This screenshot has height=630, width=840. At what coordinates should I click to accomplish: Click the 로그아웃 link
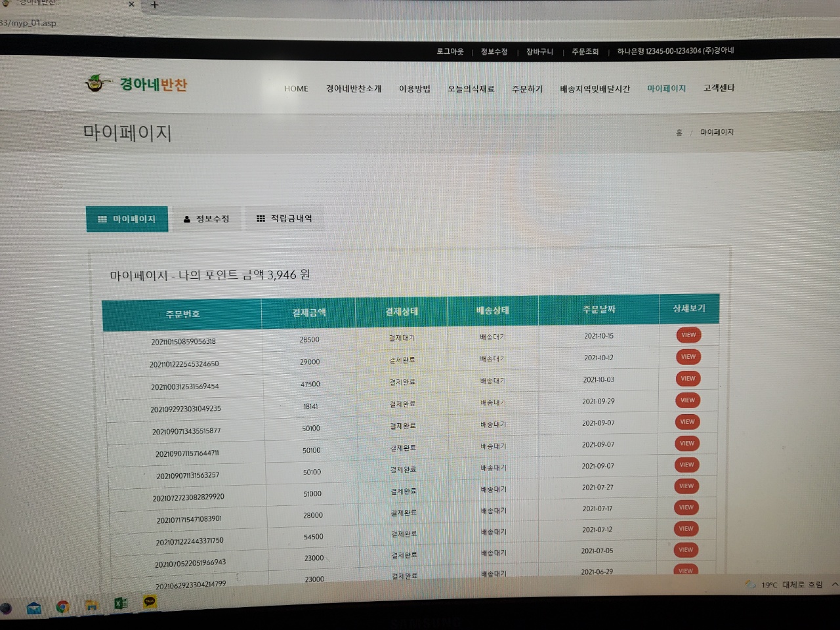click(450, 51)
